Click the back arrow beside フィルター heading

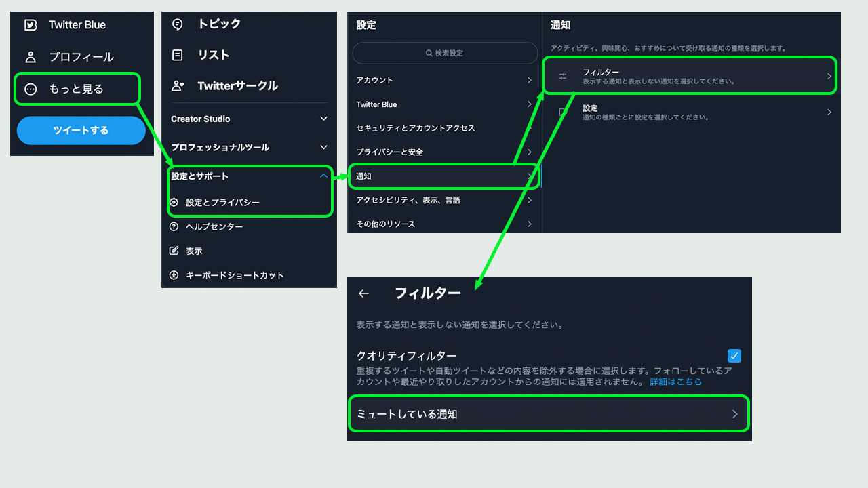(x=363, y=293)
